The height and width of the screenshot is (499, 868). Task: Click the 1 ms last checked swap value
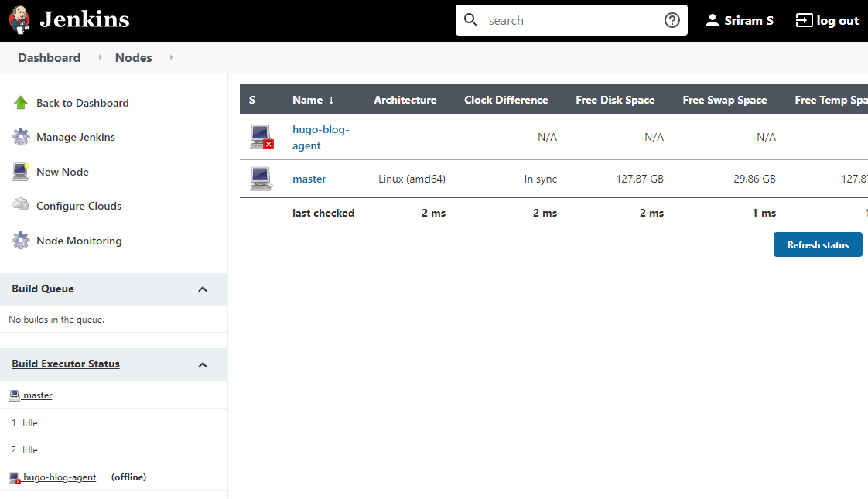pyautogui.click(x=764, y=213)
